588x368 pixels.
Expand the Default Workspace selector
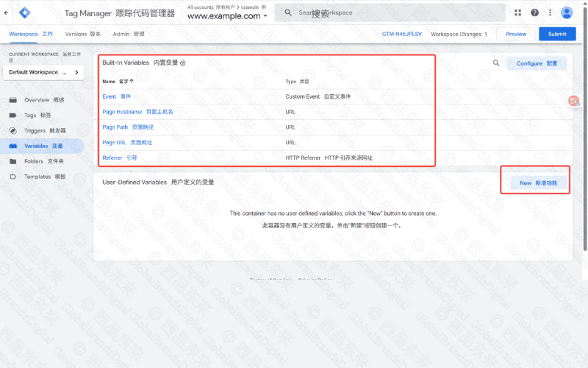click(x=43, y=72)
